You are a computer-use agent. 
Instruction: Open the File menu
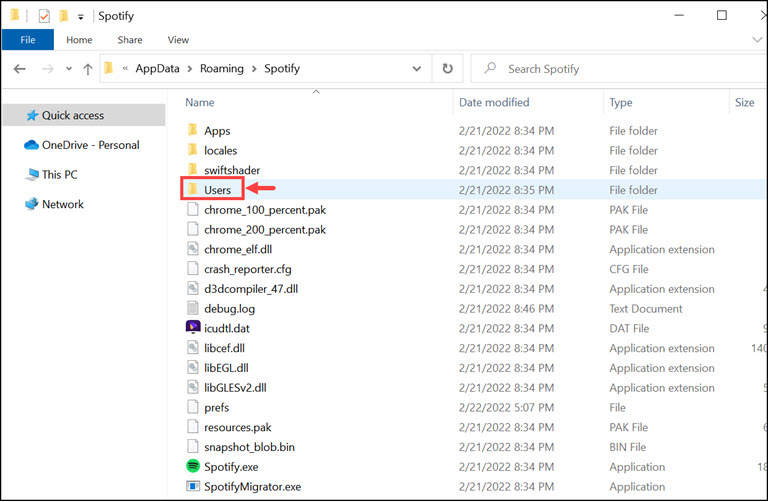coord(28,40)
